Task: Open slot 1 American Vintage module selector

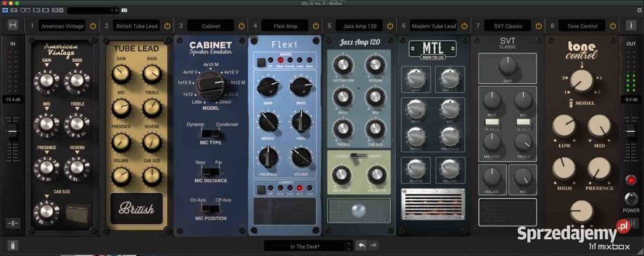Action: pyautogui.click(x=62, y=26)
